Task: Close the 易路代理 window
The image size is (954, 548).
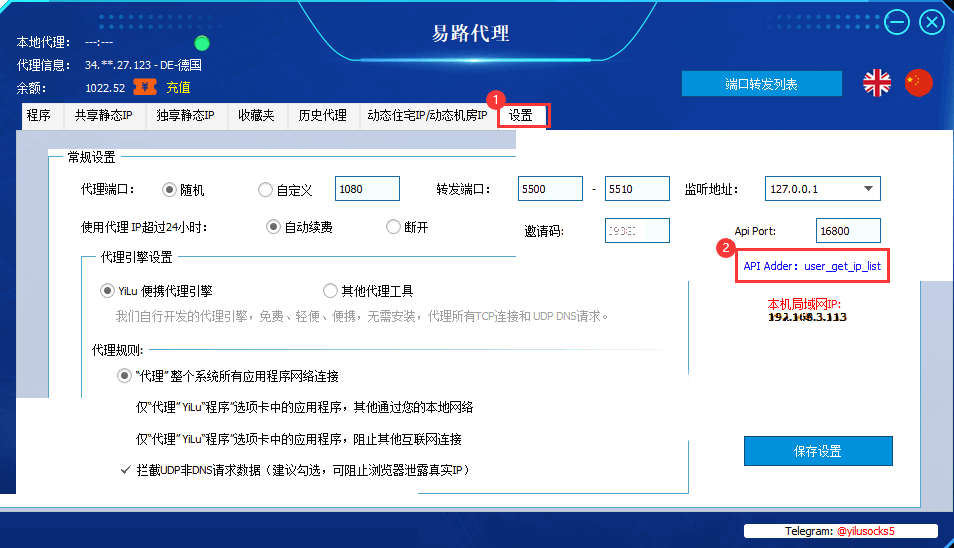Action: point(931,23)
